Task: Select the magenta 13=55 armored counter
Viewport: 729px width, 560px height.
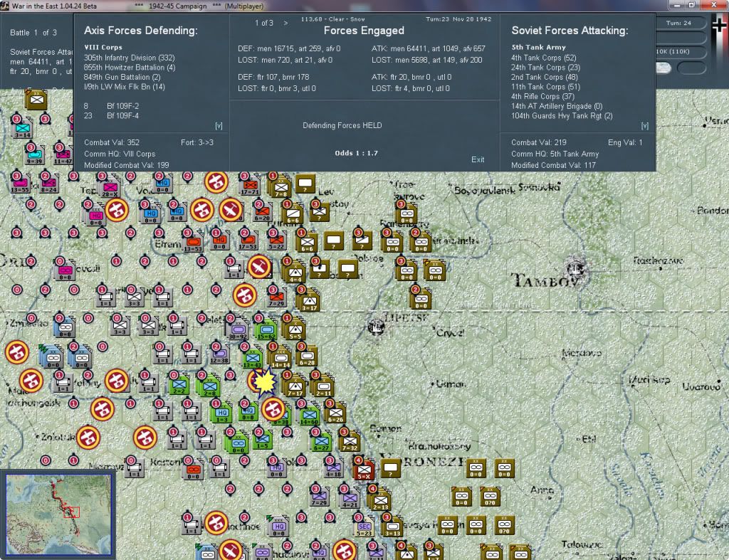Action: [20, 183]
